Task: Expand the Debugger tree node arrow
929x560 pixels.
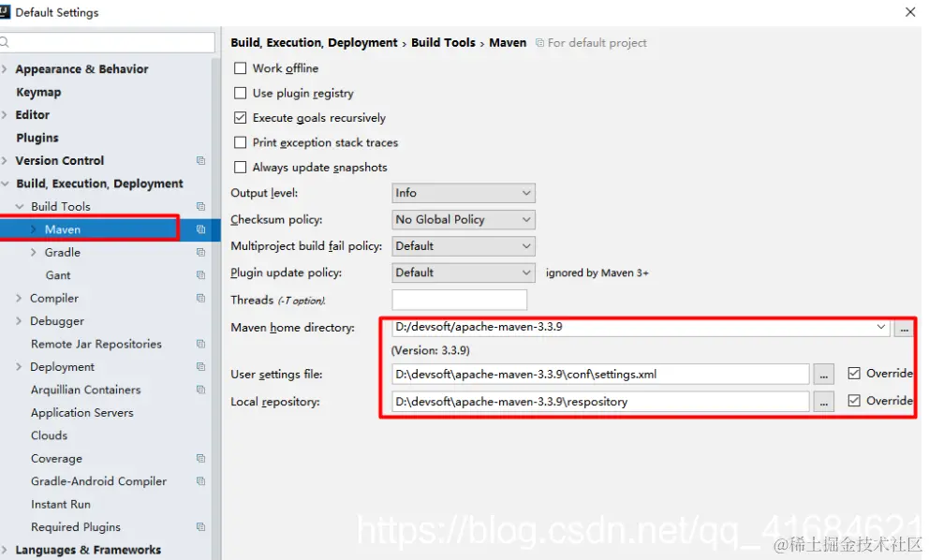Action: (19, 321)
